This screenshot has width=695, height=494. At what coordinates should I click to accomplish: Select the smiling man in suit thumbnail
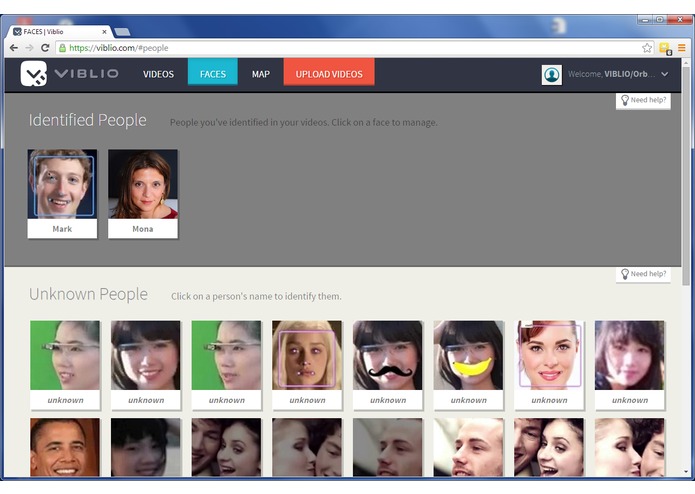click(65, 447)
